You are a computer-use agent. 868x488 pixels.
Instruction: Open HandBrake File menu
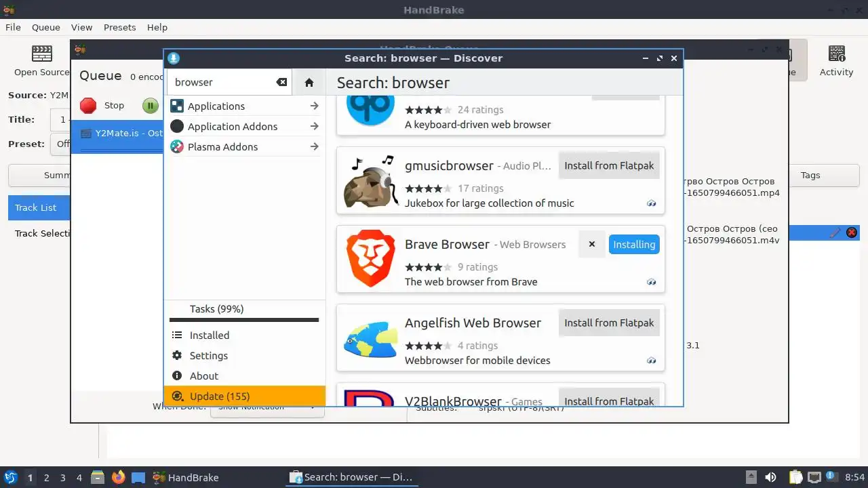[x=13, y=27]
